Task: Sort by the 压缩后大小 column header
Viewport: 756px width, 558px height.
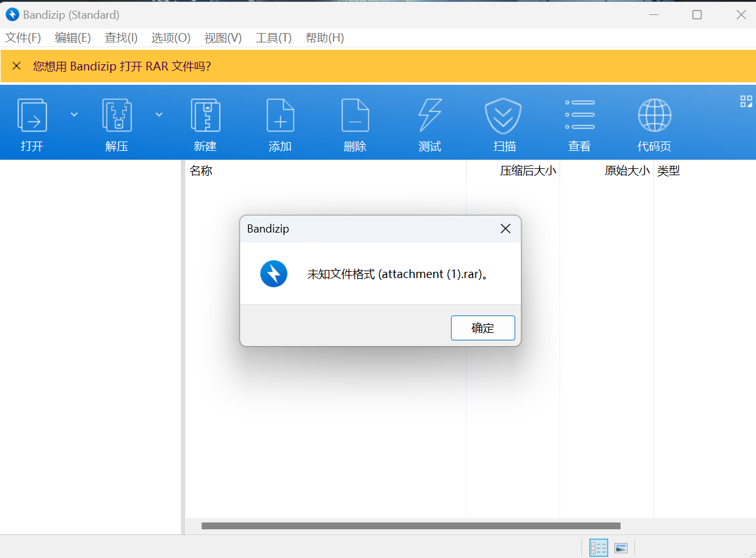Action: [513, 170]
